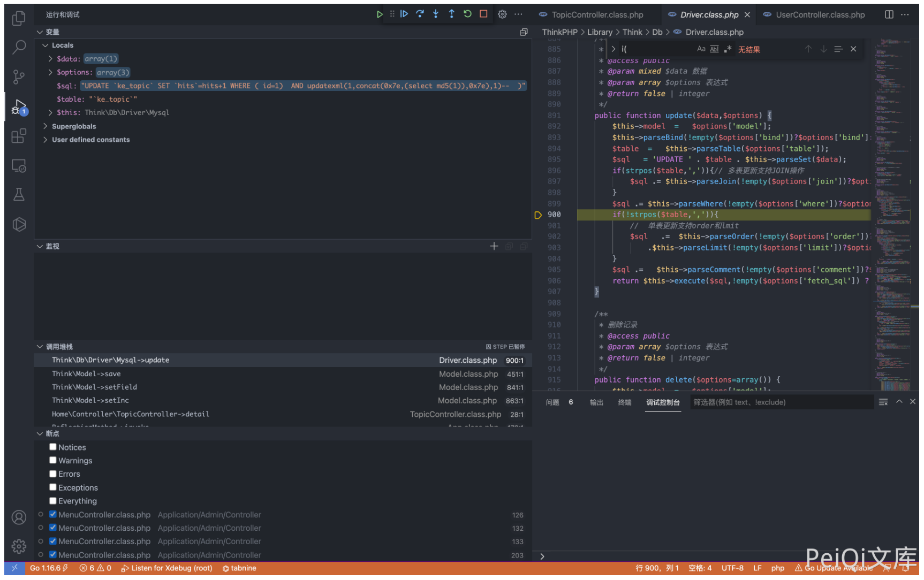Click Listen for Xdebug in status bar

167,568
